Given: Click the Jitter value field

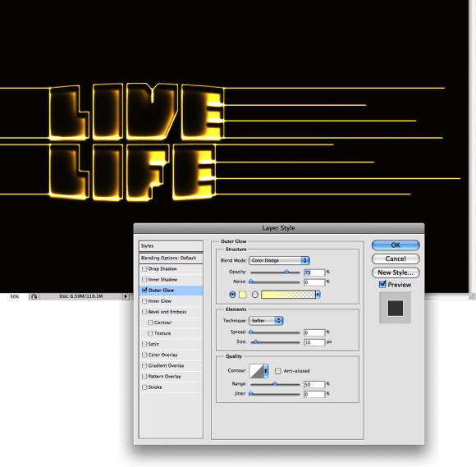Looking at the screenshot, I should point(314,395).
